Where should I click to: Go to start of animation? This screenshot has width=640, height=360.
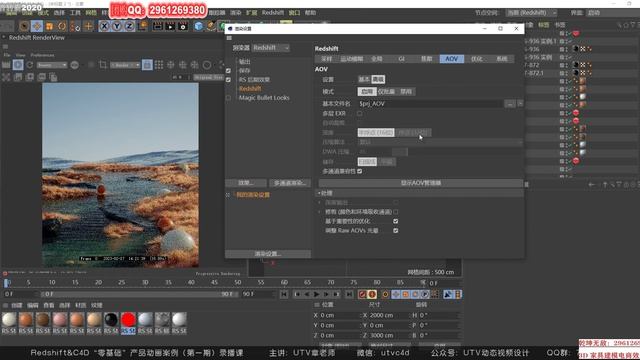284,294
